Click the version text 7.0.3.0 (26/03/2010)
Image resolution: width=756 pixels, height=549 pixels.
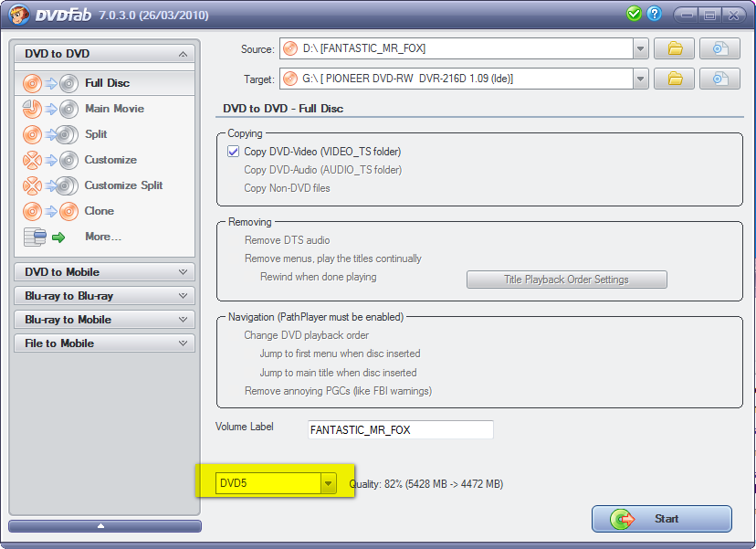pyautogui.click(x=153, y=15)
